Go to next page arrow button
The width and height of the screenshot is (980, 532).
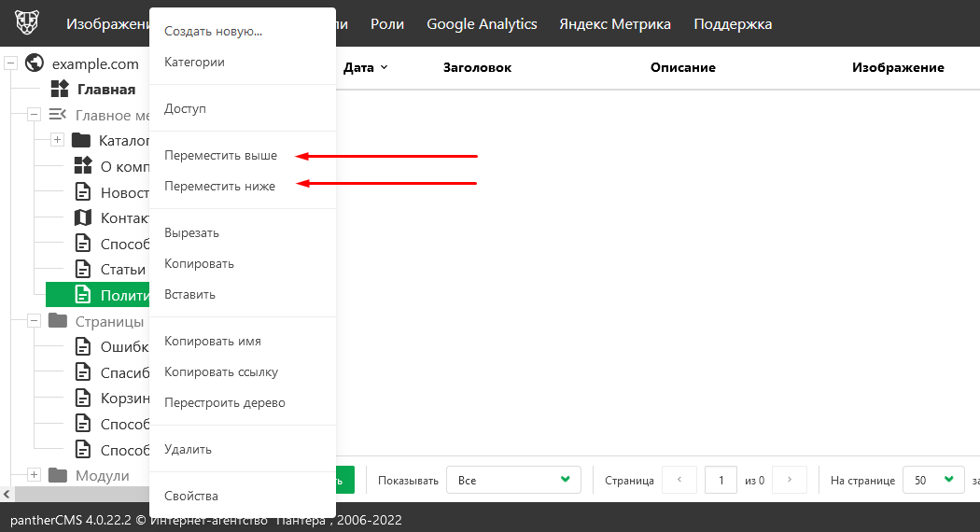click(x=790, y=481)
